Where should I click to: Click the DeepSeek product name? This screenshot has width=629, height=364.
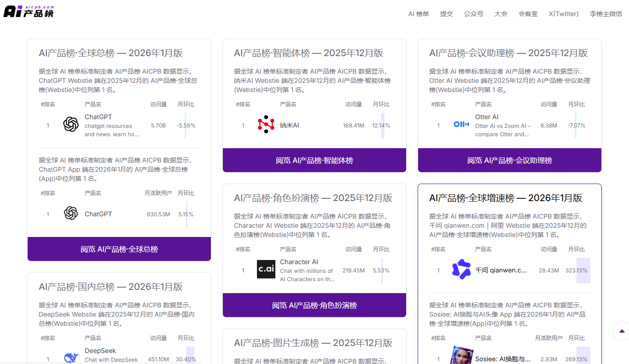[x=100, y=351]
